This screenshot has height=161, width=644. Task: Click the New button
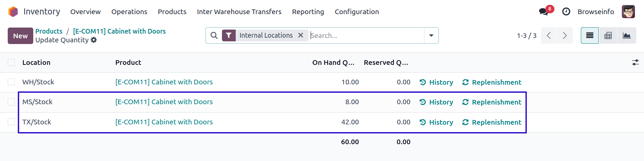[20, 36]
